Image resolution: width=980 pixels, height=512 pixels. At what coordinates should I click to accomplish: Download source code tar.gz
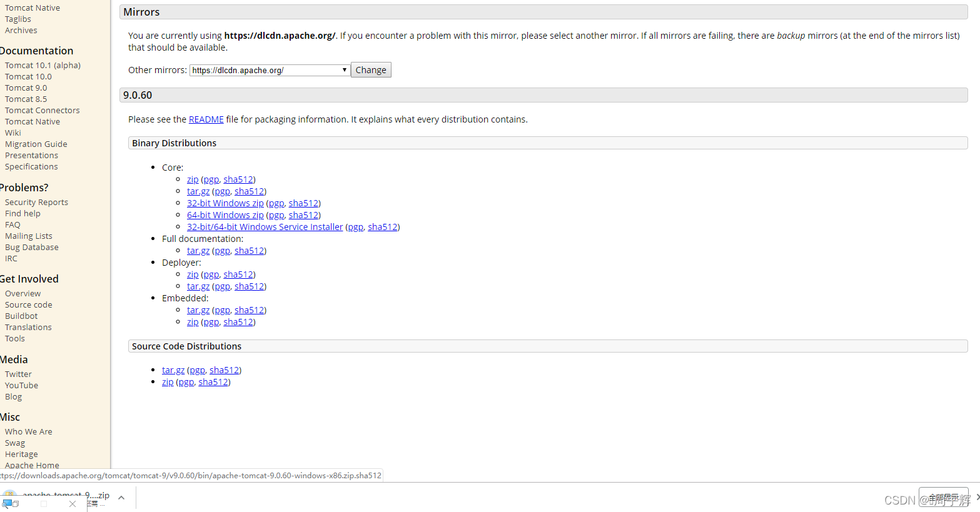click(173, 370)
